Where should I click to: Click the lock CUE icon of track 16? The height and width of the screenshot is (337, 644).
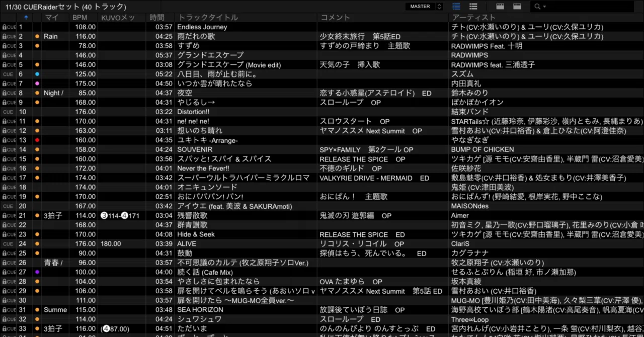tap(9, 168)
